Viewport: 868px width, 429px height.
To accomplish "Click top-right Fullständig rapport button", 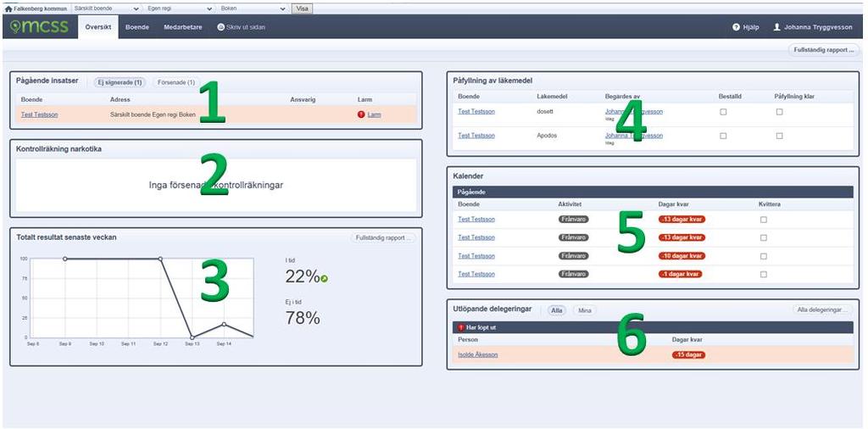I will [823, 50].
